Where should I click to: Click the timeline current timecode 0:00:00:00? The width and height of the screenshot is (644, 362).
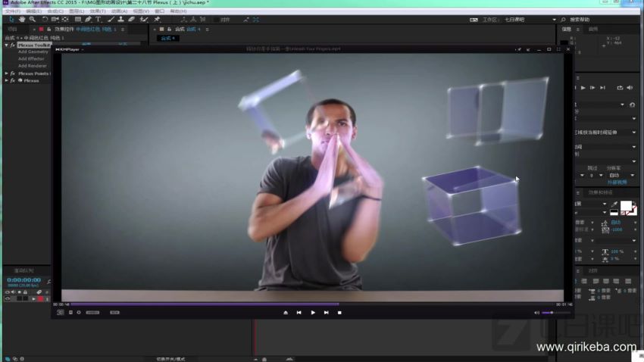(x=23, y=280)
